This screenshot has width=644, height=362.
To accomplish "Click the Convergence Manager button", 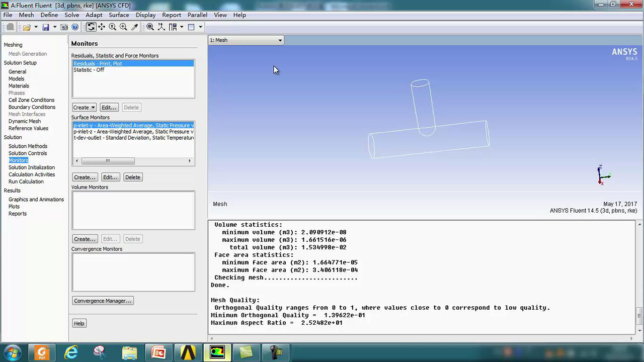I will click(103, 301).
